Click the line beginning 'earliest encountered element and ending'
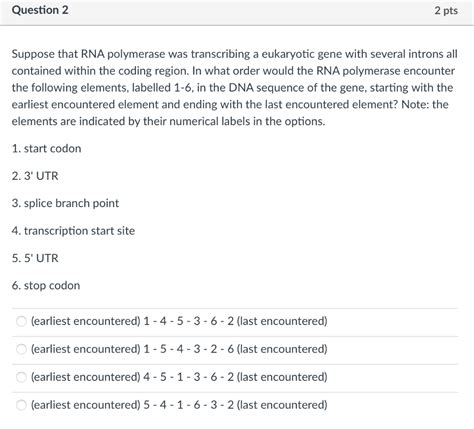 tap(230, 104)
